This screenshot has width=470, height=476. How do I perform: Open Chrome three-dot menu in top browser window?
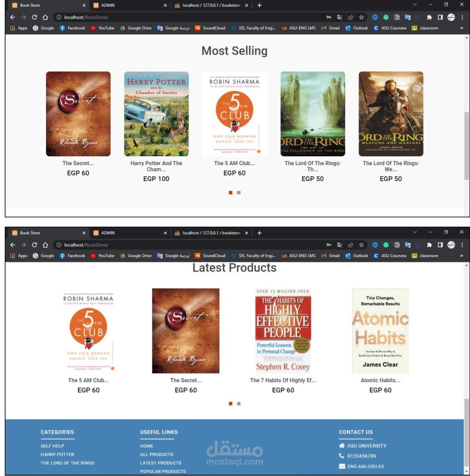pos(462,17)
